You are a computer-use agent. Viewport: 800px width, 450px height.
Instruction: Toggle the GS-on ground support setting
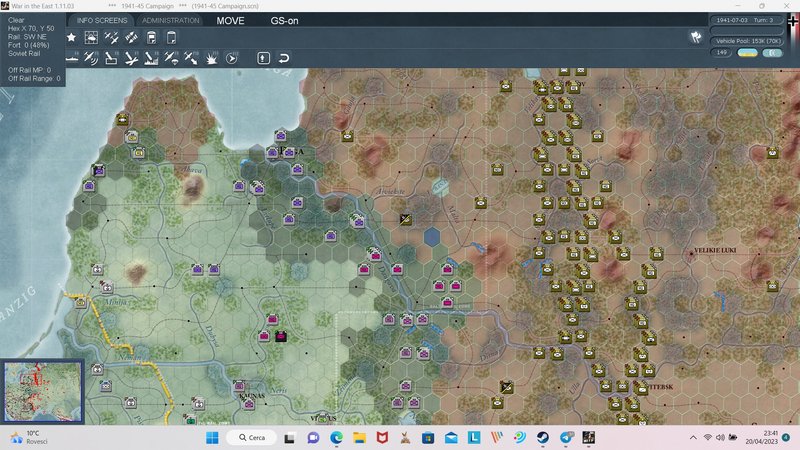[284, 21]
